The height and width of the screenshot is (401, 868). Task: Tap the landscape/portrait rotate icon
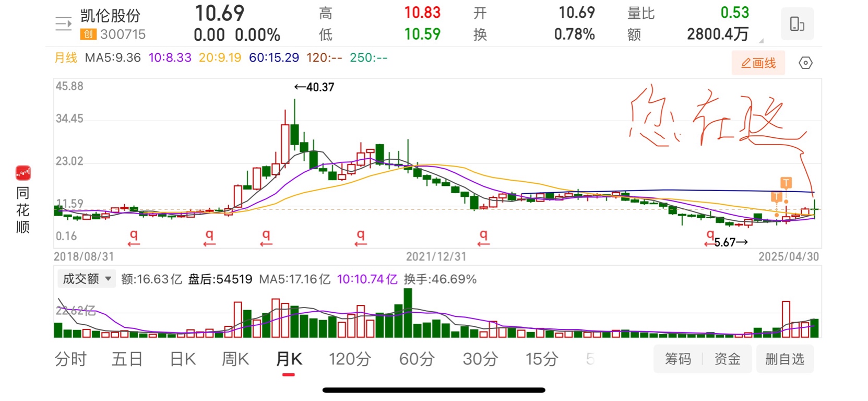coord(797,24)
